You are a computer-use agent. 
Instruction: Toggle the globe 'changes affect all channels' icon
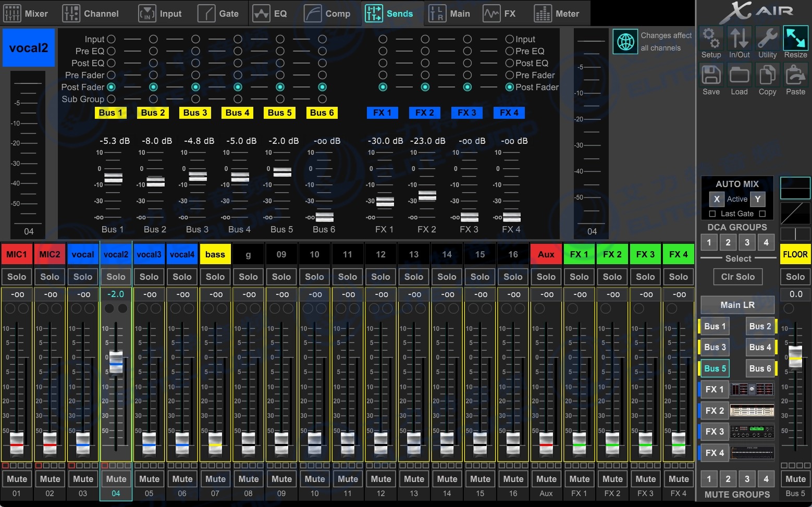pyautogui.click(x=625, y=42)
